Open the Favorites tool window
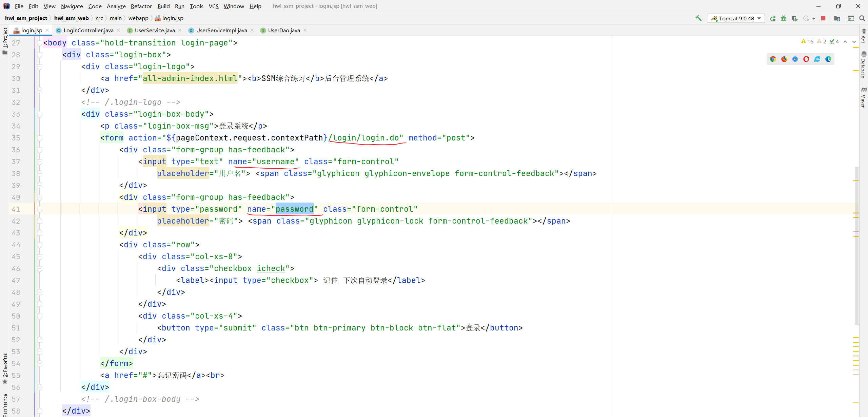 click(x=5, y=368)
